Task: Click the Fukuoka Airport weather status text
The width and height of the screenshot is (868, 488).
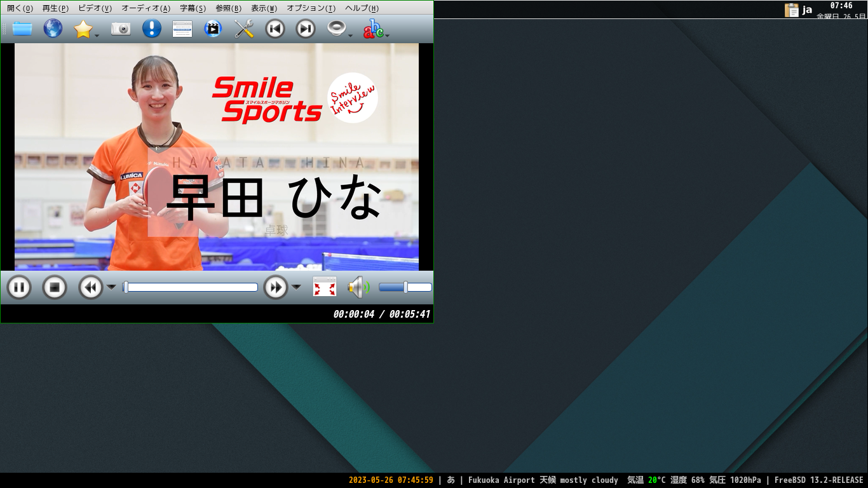Action: (543, 480)
